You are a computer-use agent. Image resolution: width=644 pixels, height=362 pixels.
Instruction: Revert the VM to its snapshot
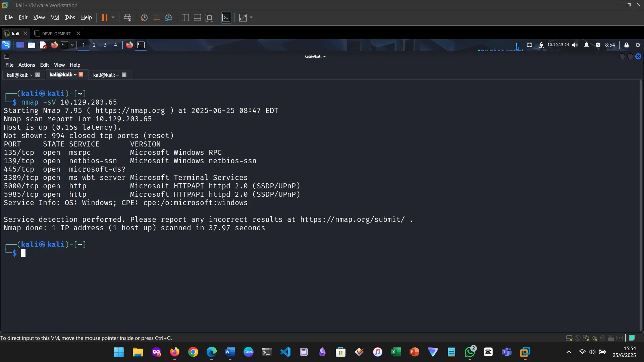[x=156, y=17]
